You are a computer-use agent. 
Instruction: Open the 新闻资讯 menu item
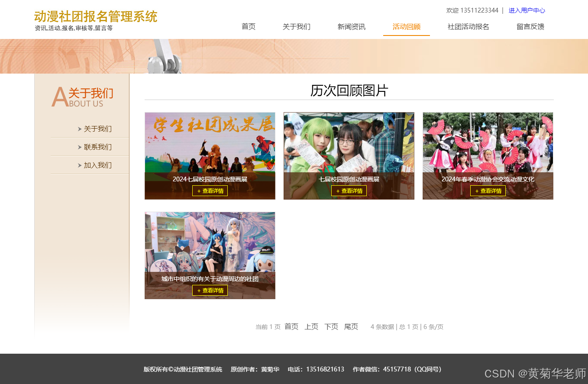click(352, 26)
